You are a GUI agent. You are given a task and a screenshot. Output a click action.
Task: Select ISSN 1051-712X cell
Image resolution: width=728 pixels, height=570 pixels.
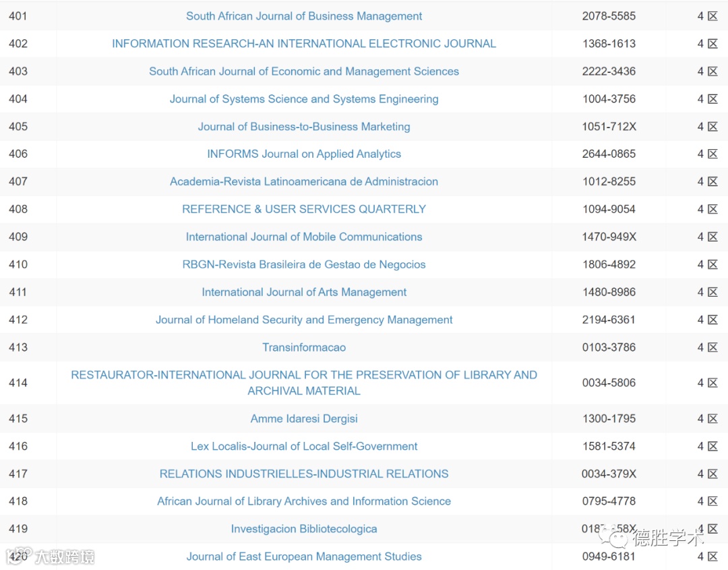609,126
